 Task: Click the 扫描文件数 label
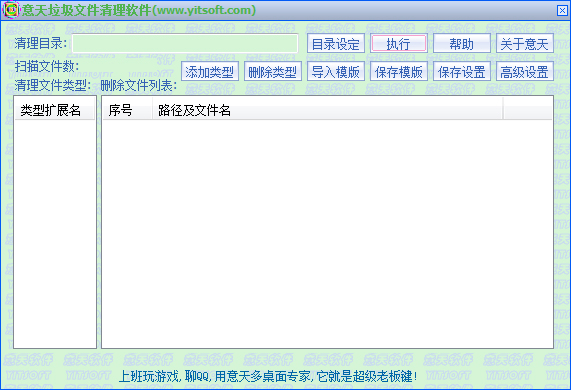tap(47, 66)
